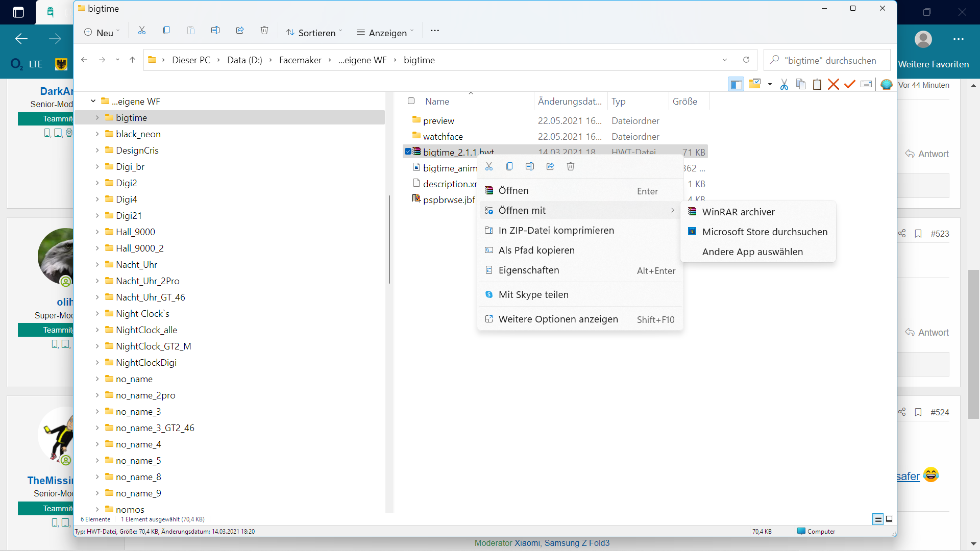Click the red X delete icon
Image resolution: width=980 pixels, height=551 pixels.
click(x=834, y=84)
